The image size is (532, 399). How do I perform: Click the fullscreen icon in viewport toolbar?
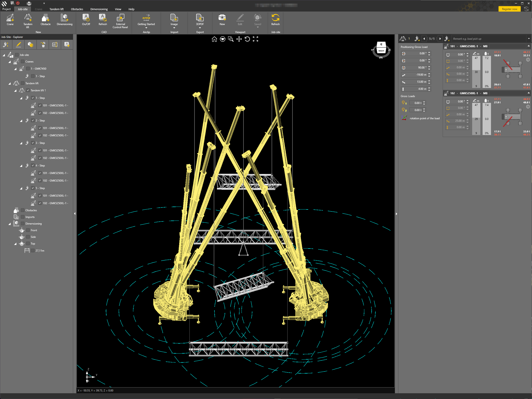click(255, 39)
